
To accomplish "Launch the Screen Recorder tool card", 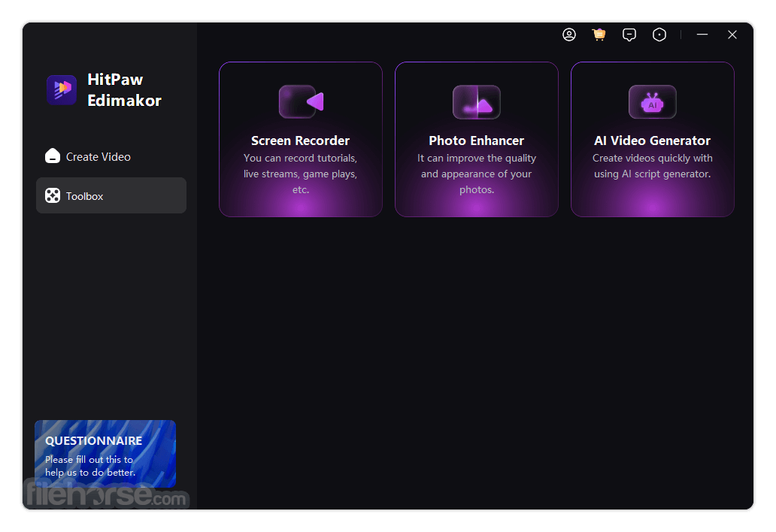I will pos(301,140).
